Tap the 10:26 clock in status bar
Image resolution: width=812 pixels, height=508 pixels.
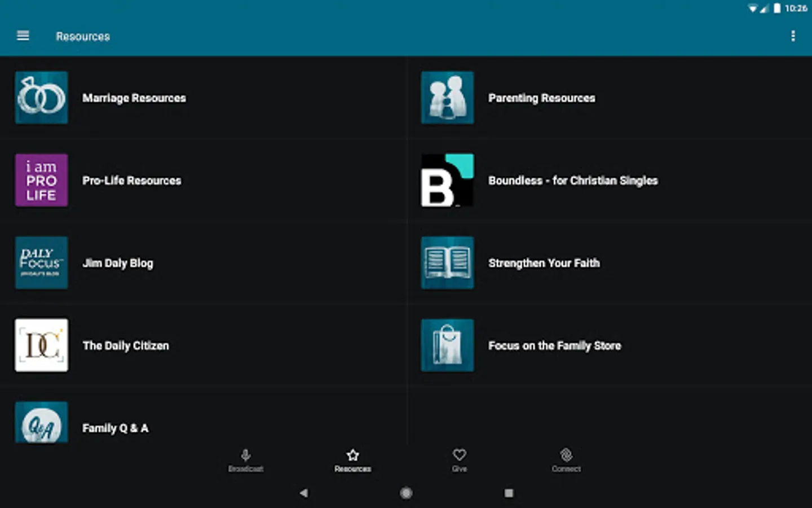coord(796,8)
